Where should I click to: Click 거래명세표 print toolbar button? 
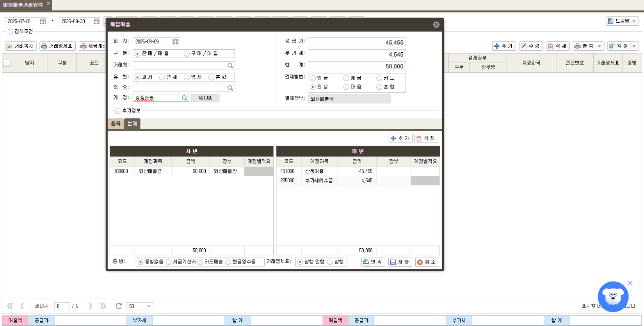57,46
